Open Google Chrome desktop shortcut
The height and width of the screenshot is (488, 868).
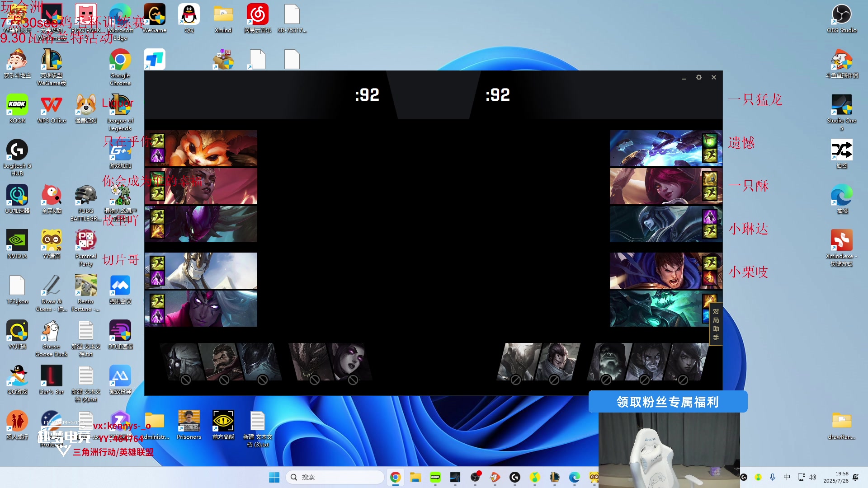pyautogui.click(x=120, y=67)
